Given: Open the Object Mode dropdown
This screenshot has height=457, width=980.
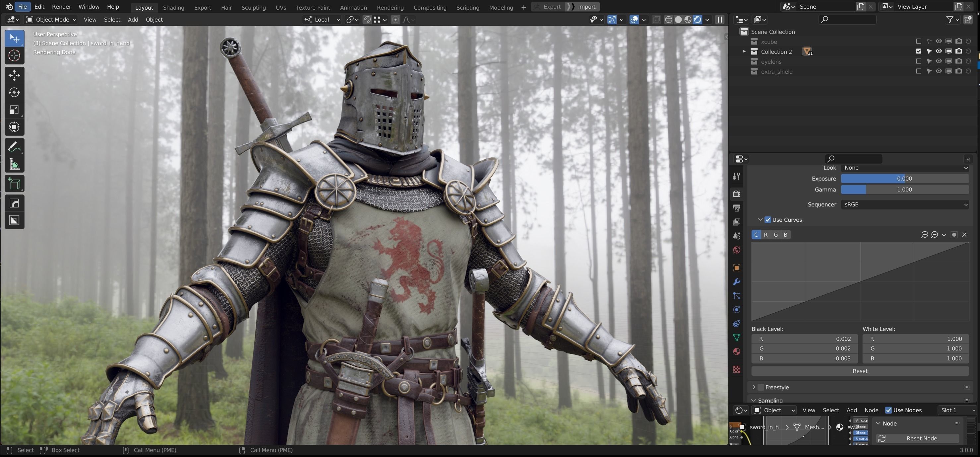Looking at the screenshot, I should click(51, 20).
